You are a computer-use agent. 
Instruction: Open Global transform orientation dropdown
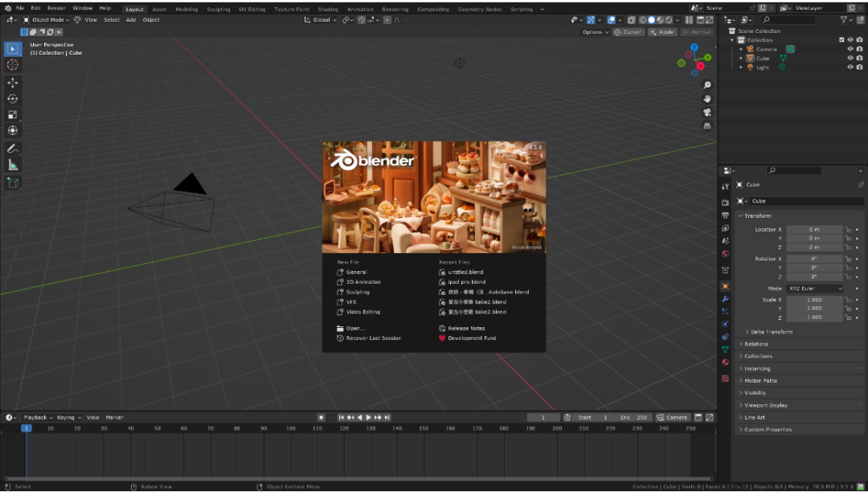click(x=321, y=20)
